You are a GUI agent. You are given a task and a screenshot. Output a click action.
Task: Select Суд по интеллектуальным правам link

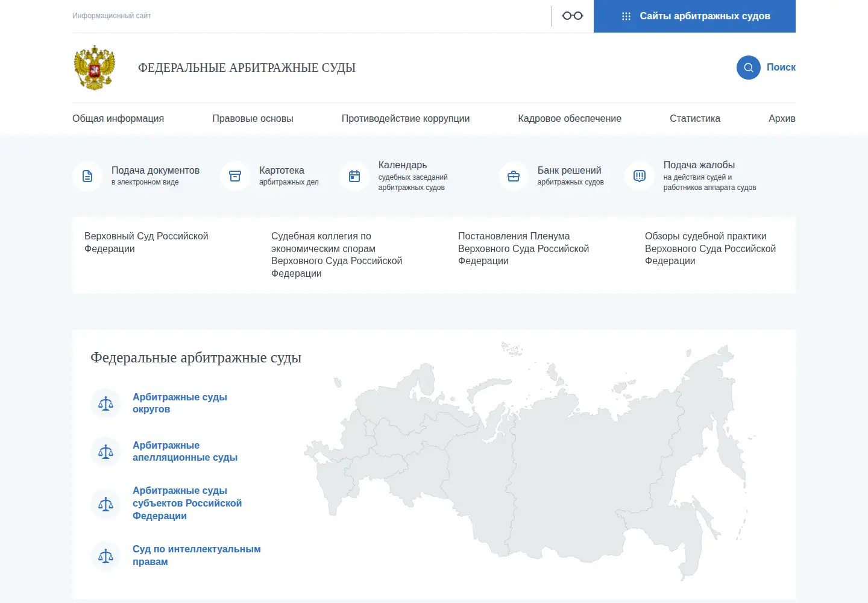[x=197, y=555]
